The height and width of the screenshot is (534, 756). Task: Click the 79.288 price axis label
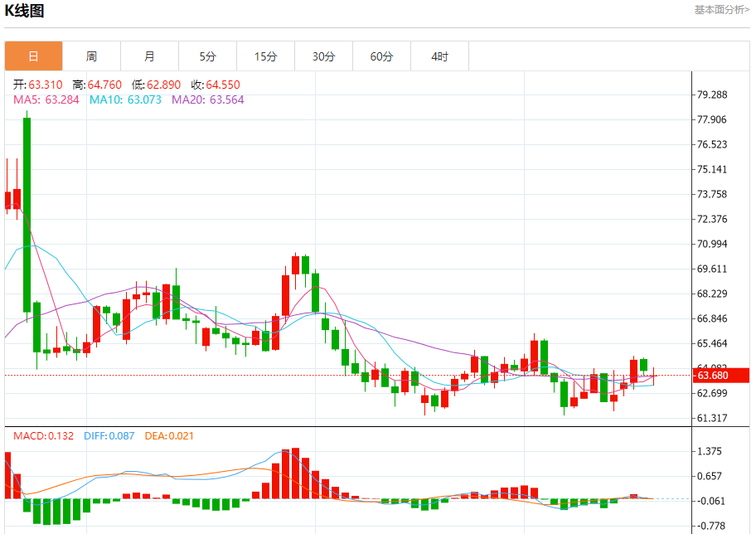712,95
